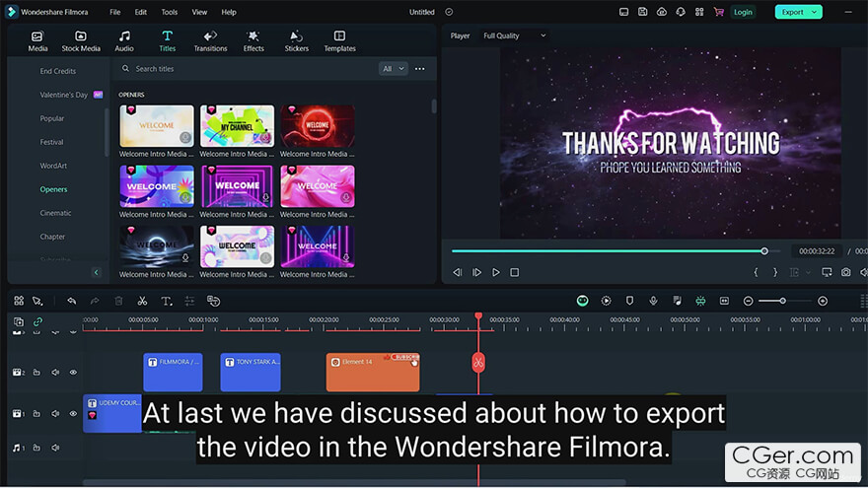Open the Effects tab
Image resolution: width=868 pixels, height=488 pixels.
point(253,41)
